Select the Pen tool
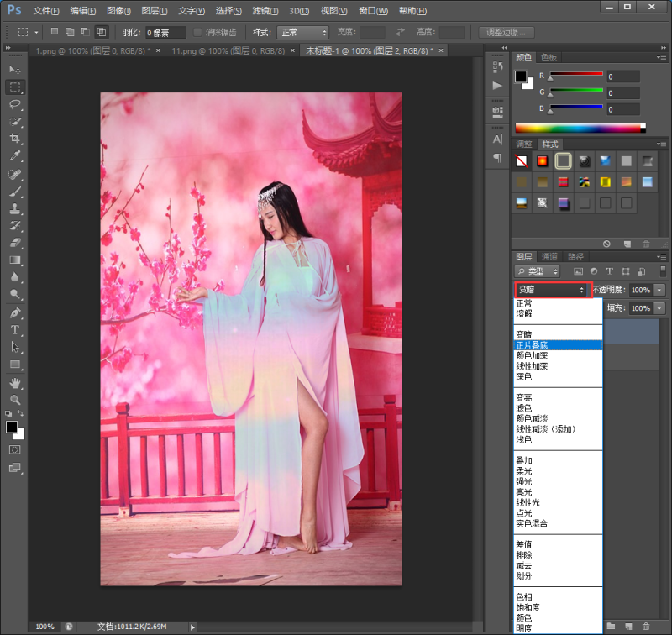The image size is (672, 635). 15,314
